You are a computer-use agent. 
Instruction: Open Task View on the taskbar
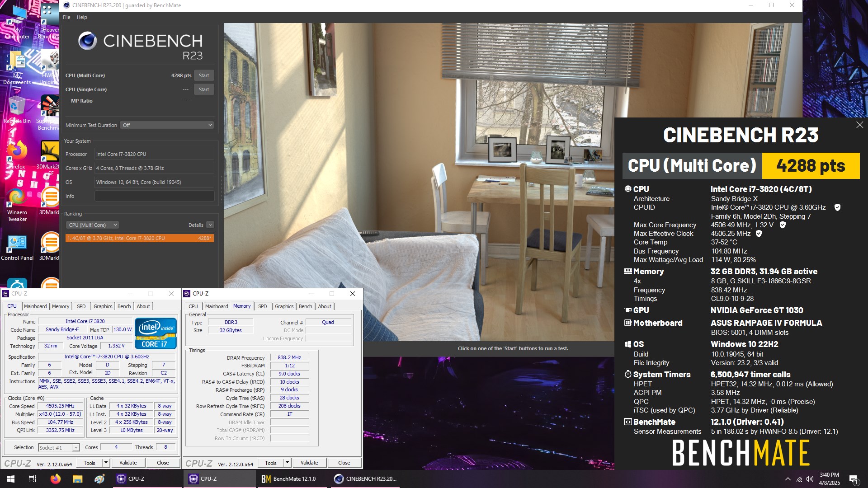(x=33, y=479)
